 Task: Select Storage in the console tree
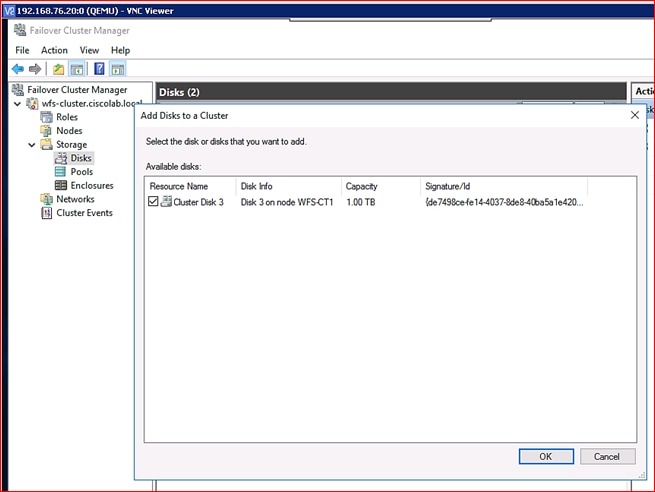(72, 145)
